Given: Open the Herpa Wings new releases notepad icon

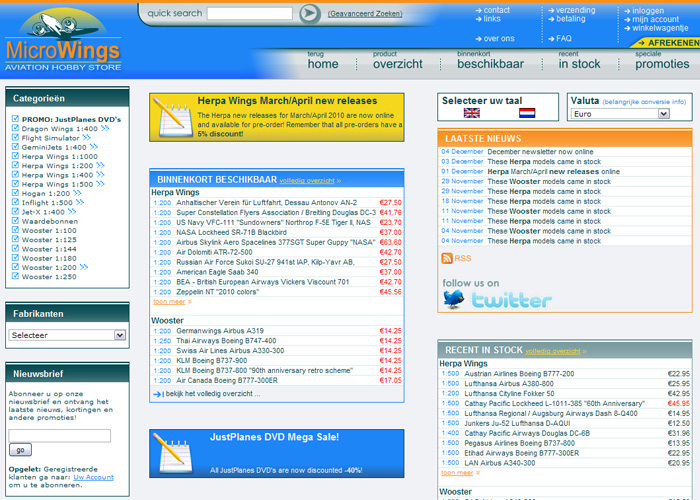Looking at the screenshot, I should 172,118.
